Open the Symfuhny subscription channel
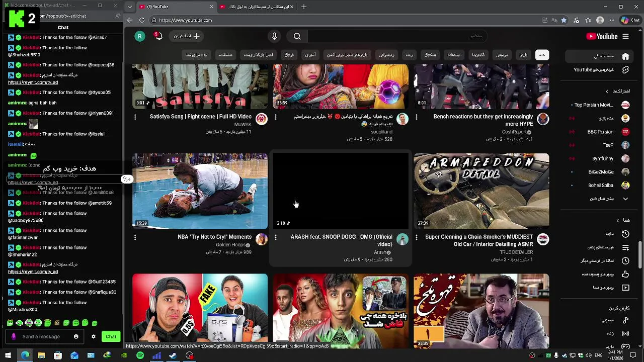The height and width of the screenshot is (362, 644). [x=599, y=158]
